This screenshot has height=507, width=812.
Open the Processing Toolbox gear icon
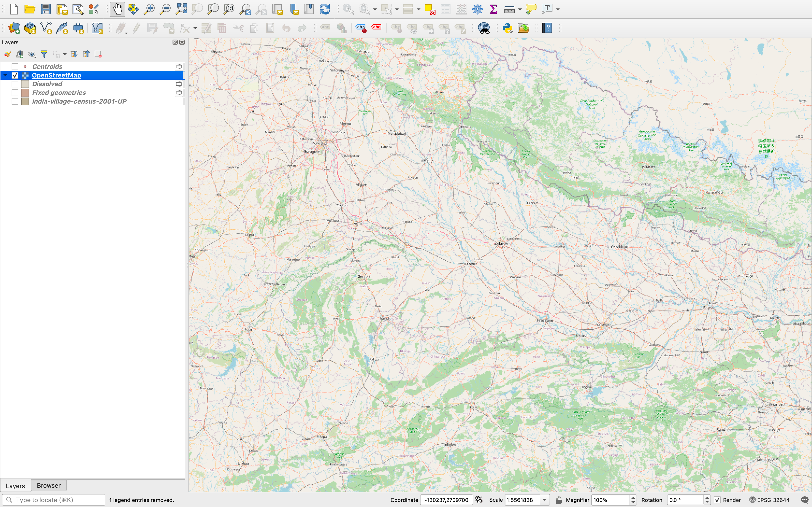click(477, 9)
